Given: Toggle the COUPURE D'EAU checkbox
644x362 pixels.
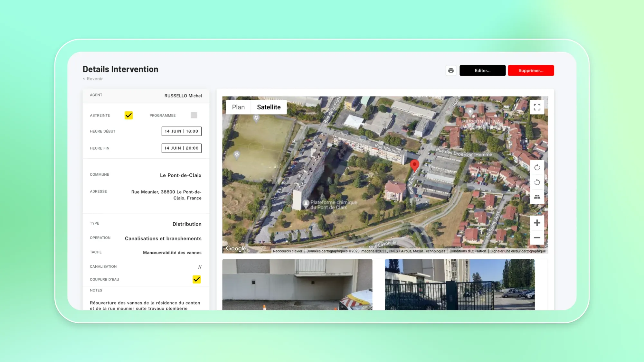Looking at the screenshot, I should (197, 279).
